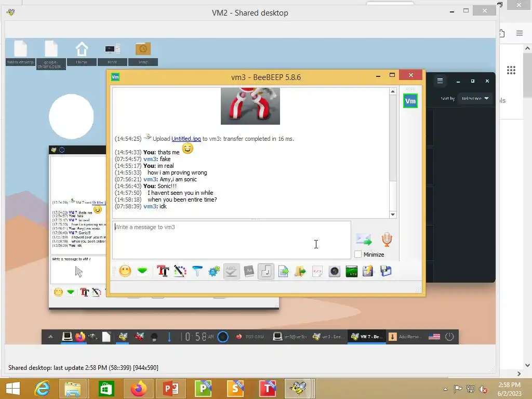The height and width of the screenshot is (399, 532).
Task: Click the vm3@vm3 terminal task in remote taskbar
Action: click(x=290, y=337)
